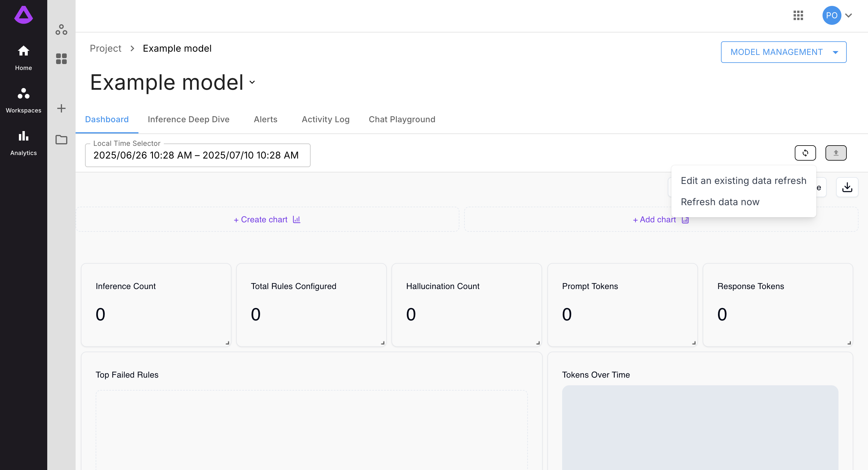Click Prompt Tokens card resize handle
868x470 pixels.
[x=694, y=343]
